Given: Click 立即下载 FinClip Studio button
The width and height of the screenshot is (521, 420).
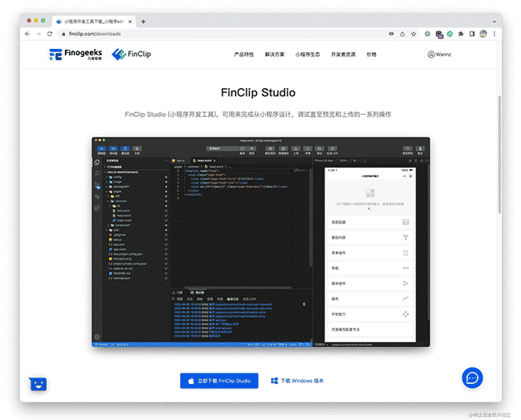Looking at the screenshot, I should point(220,381).
